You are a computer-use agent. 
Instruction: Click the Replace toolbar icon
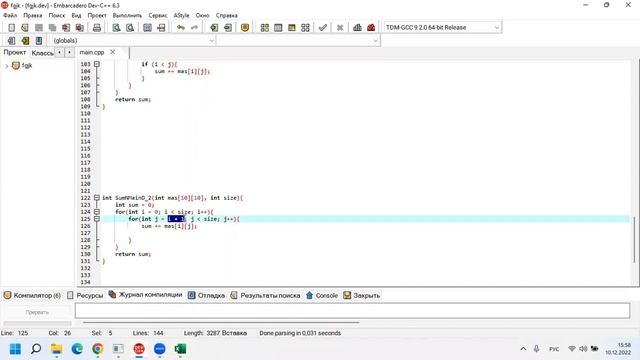click(x=130, y=28)
